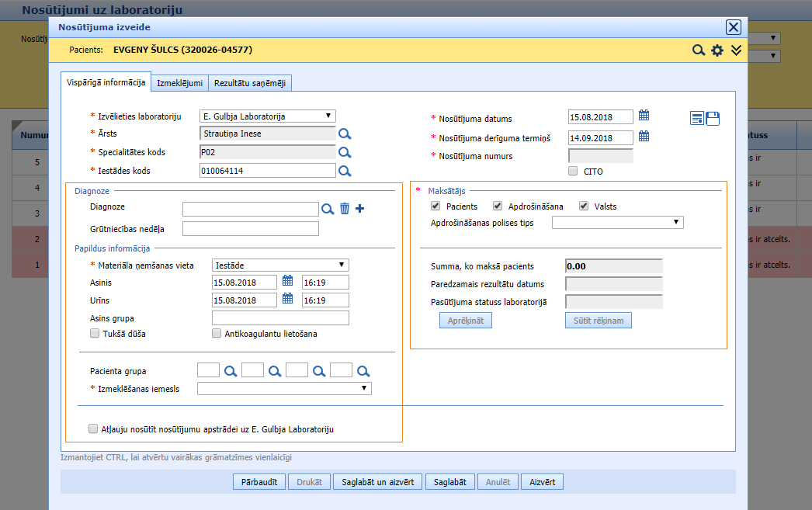Click the Grūtniecības nedēļa input field

coord(250,229)
